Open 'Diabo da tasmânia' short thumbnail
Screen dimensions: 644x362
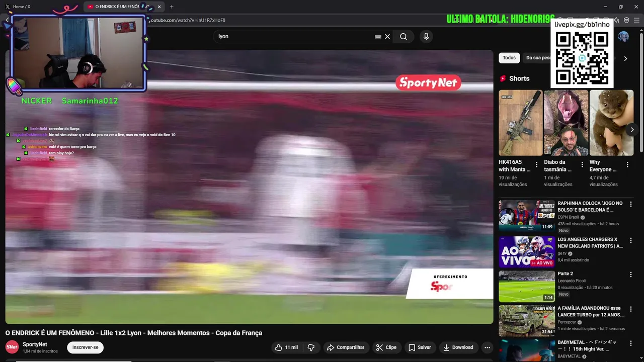click(x=566, y=123)
